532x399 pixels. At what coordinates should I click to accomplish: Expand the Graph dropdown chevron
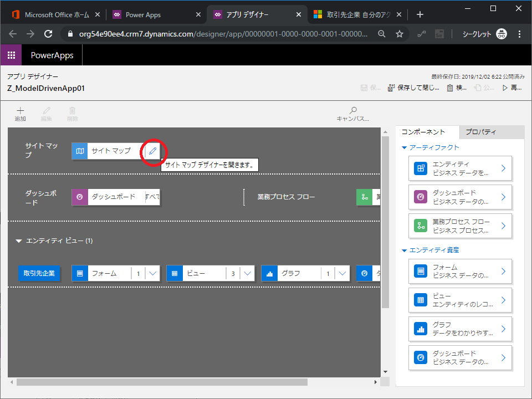[x=342, y=273]
